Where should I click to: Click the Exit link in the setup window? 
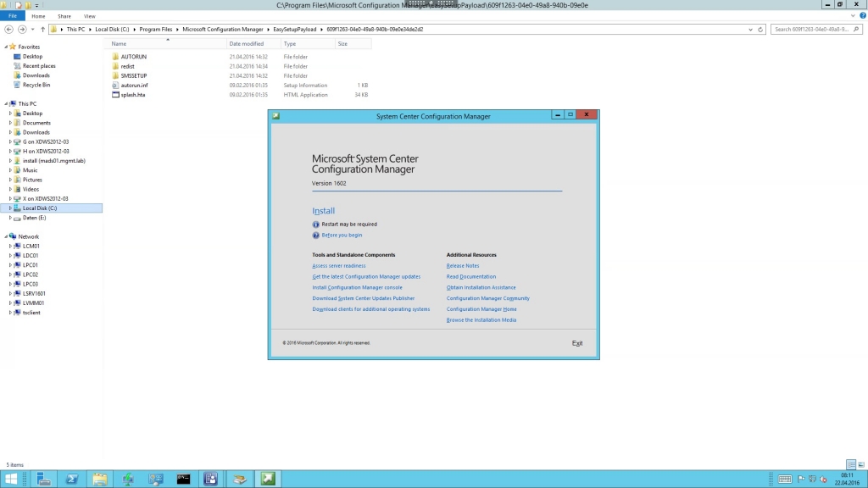coord(577,343)
